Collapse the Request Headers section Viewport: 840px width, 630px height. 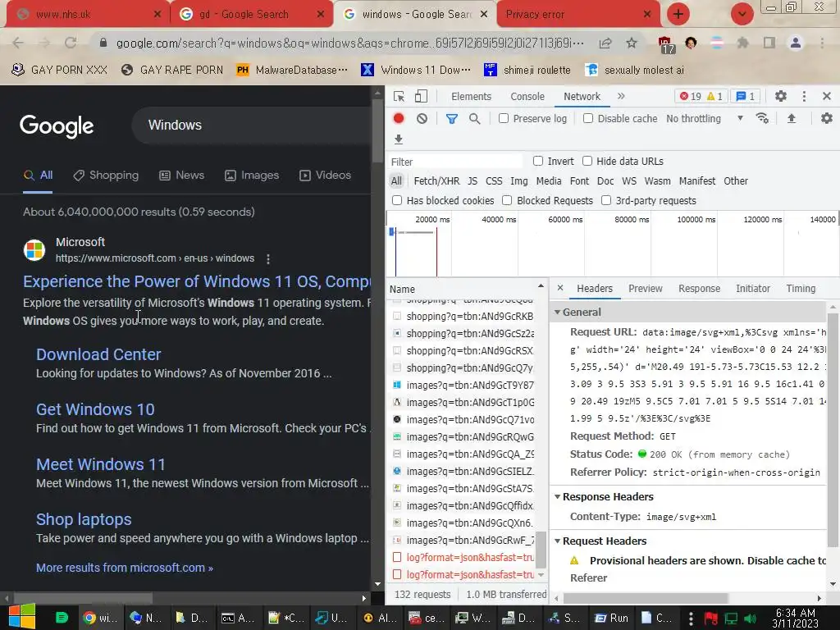click(557, 541)
